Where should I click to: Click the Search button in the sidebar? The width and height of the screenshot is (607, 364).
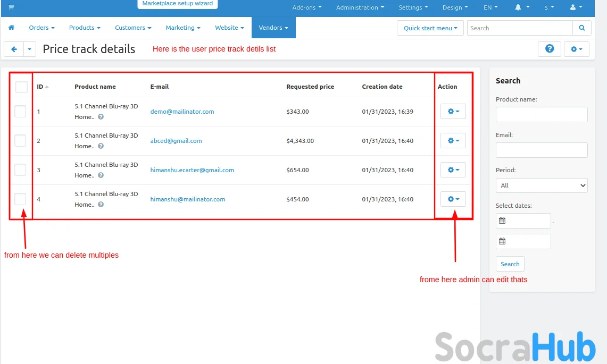coord(510,264)
